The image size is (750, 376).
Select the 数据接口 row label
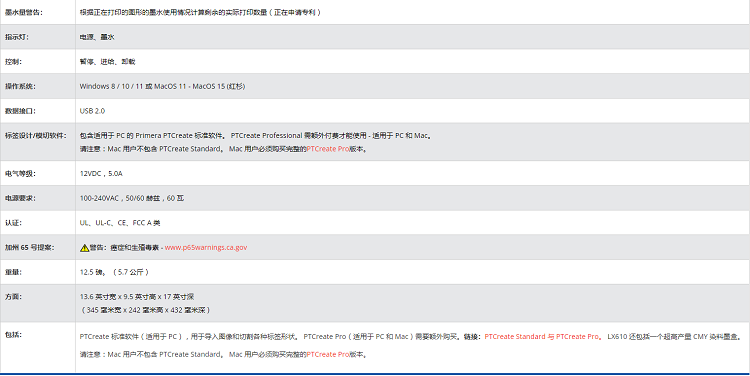click(21, 111)
